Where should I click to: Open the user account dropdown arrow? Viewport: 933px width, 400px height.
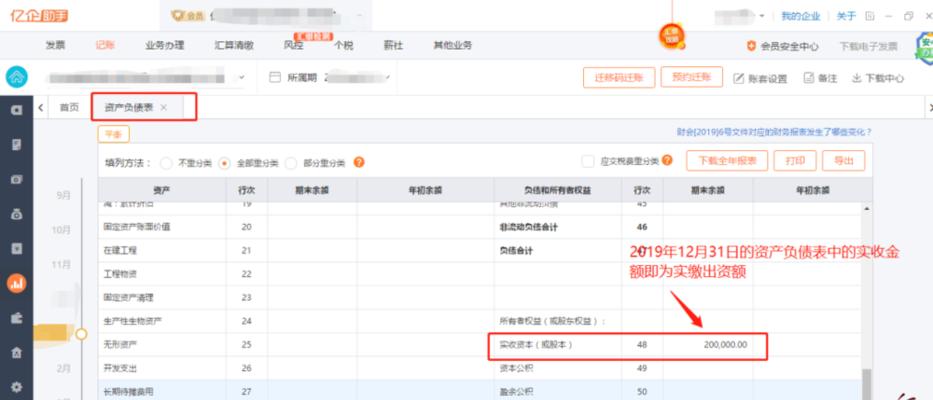(x=762, y=16)
